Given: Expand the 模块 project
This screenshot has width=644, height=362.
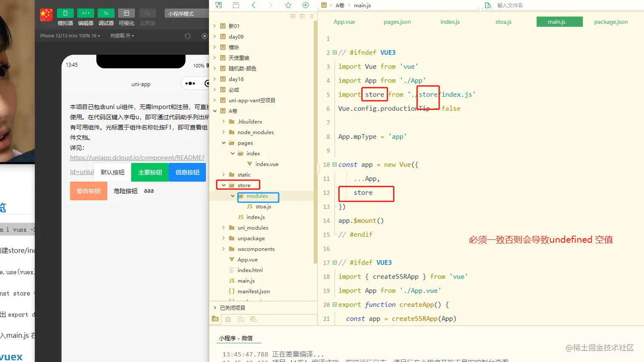Looking at the screenshot, I should click(x=215, y=47).
